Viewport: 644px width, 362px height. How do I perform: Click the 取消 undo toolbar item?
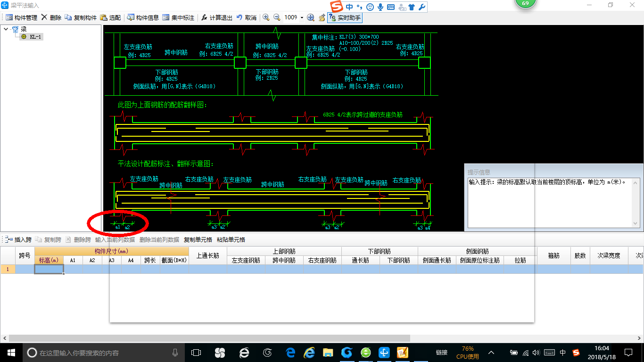point(246,17)
